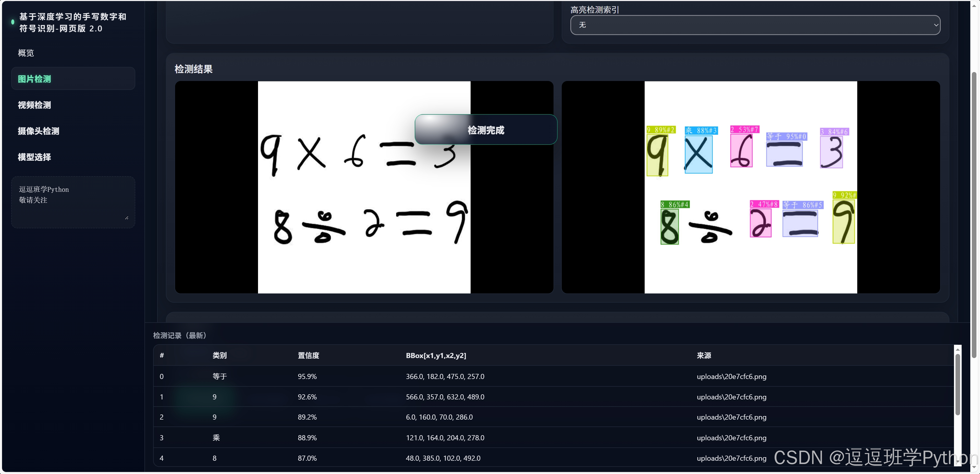Click bbox 48.0, 385.0, 102.0, 492.0

(443, 458)
